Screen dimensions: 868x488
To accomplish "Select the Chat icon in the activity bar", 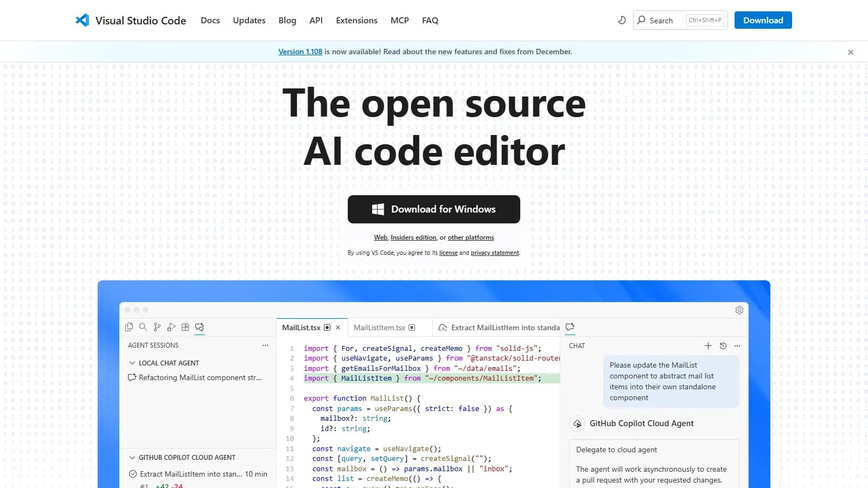I will click(x=200, y=328).
